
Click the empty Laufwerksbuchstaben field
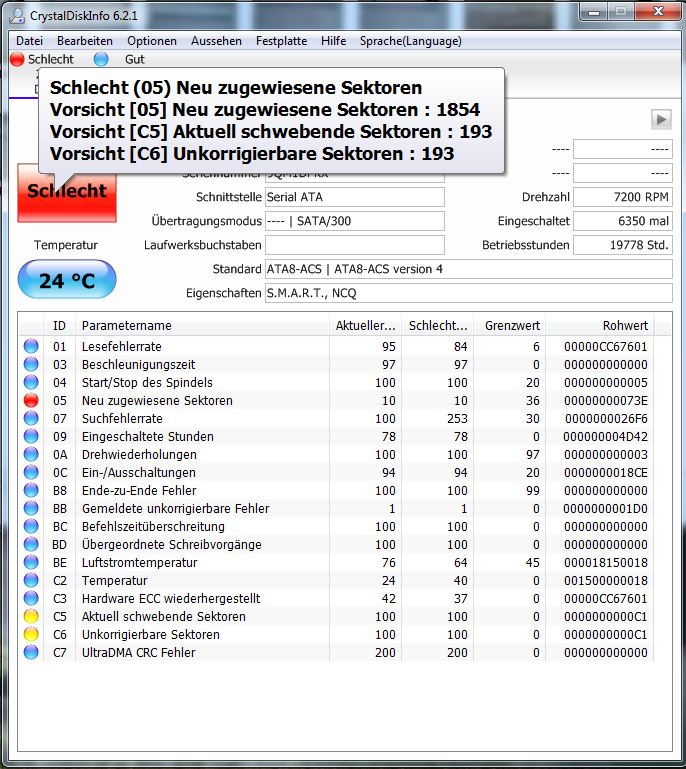tap(355, 245)
